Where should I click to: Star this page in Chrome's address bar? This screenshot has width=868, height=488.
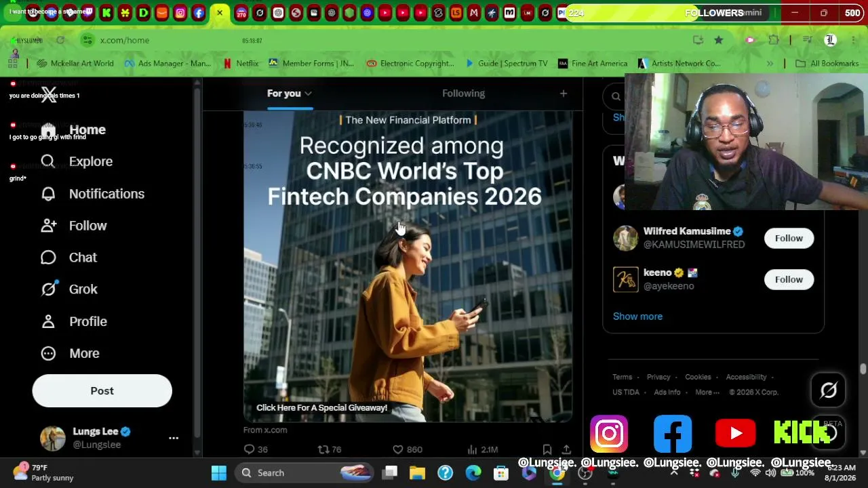pos(719,40)
